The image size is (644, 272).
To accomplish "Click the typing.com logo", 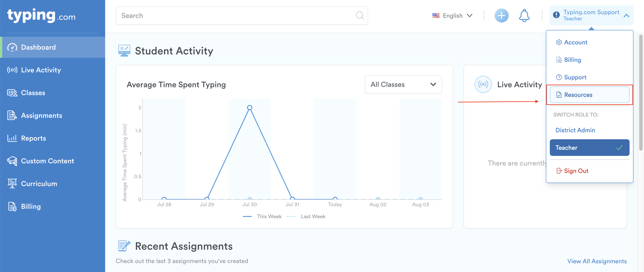I will (x=41, y=16).
